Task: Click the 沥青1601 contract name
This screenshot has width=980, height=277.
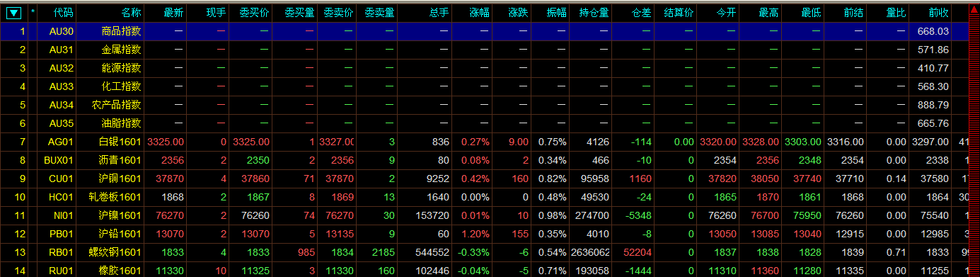Action: pyautogui.click(x=120, y=160)
